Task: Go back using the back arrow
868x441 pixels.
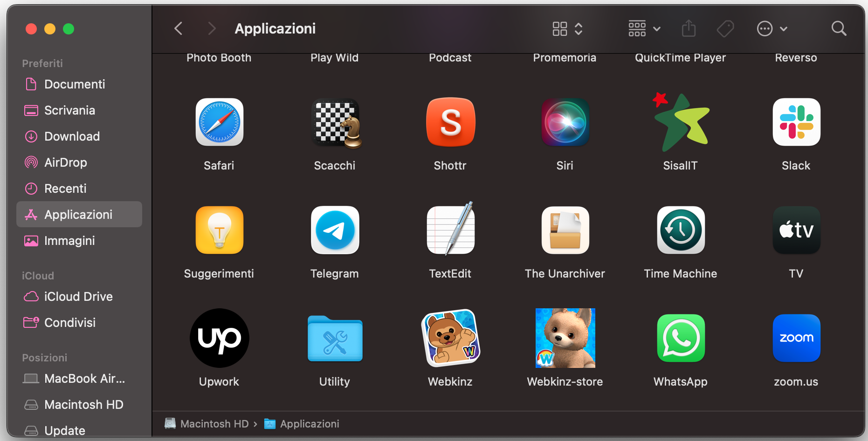Action: (x=178, y=28)
